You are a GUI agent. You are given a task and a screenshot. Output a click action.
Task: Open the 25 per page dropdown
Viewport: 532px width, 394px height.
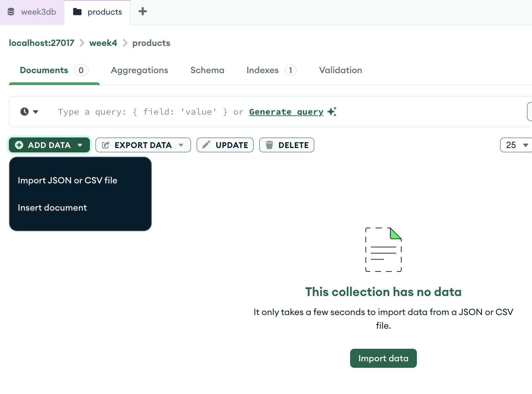[516, 145]
